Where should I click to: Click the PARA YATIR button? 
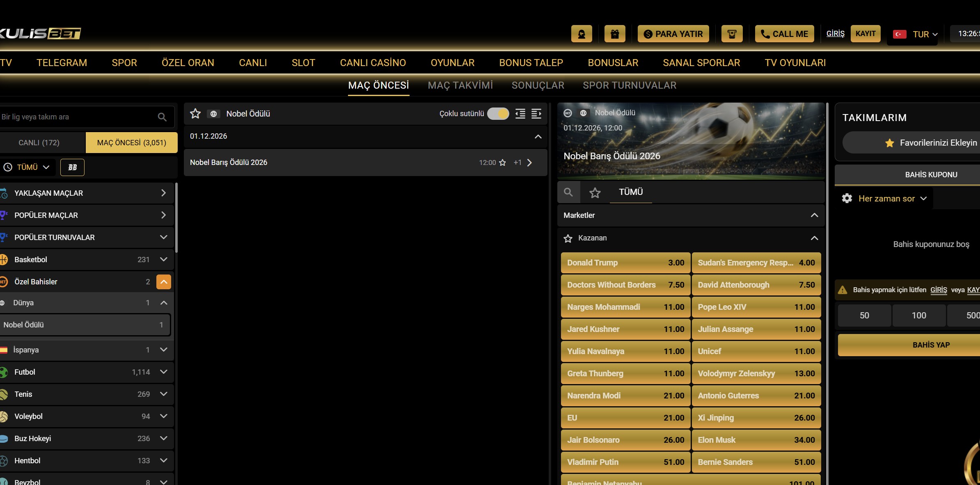pos(673,34)
